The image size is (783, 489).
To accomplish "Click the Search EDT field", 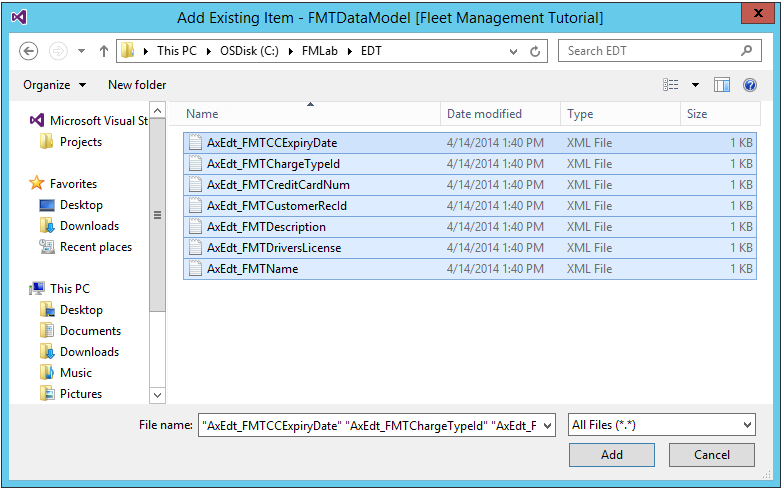I will pyautogui.click(x=660, y=51).
